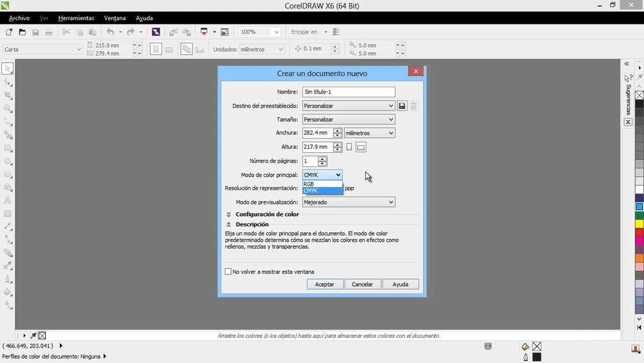The height and width of the screenshot is (363, 644).
Task: Click the Undo arrow in the toolbar
Action: (x=109, y=32)
